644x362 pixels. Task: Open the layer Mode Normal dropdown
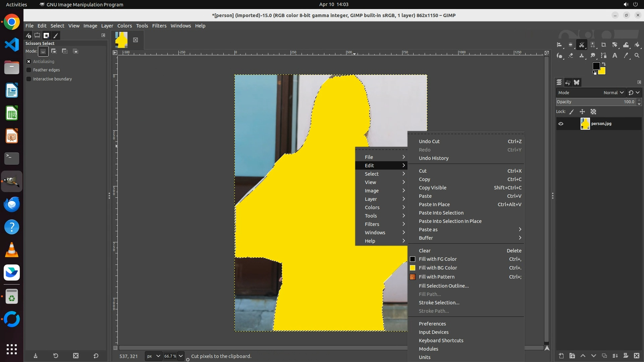(x=613, y=93)
